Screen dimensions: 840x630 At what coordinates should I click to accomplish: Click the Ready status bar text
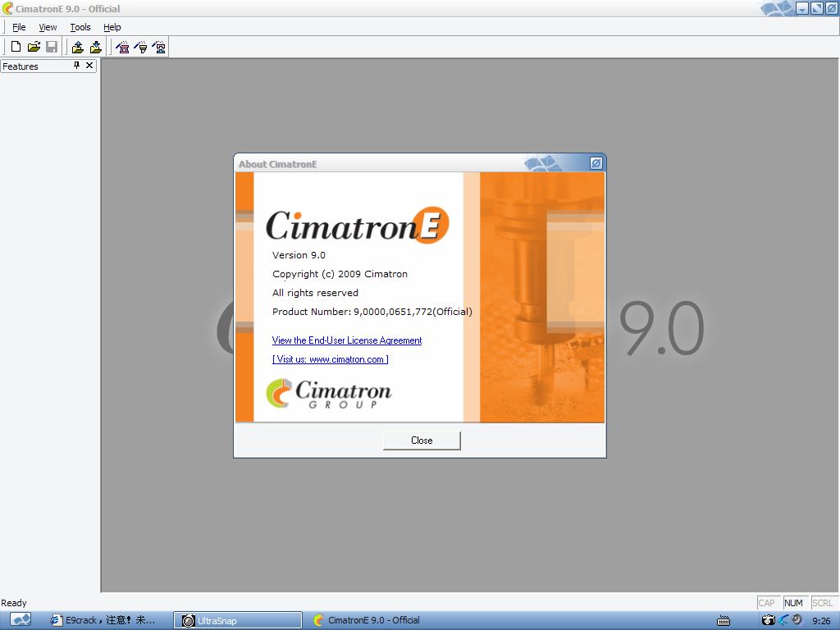(x=13, y=603)
